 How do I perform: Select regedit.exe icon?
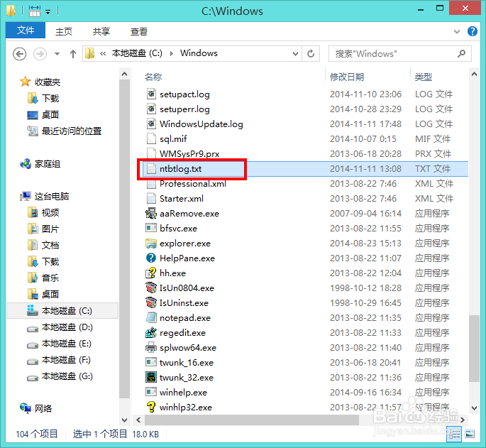[x=151, y=332]
